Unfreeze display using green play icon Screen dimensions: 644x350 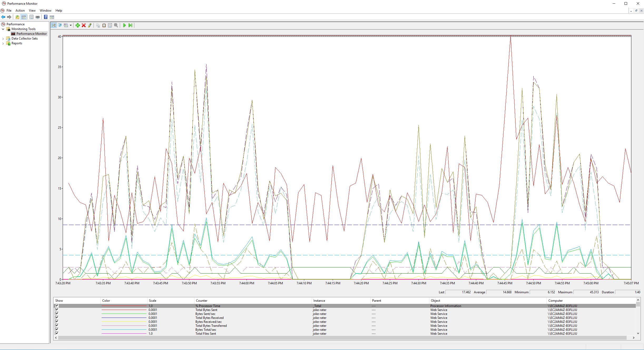coord(124,25)
